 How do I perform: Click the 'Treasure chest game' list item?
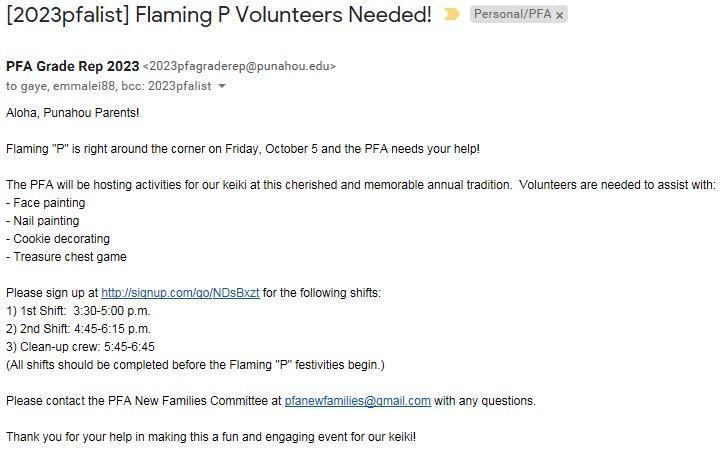[68, 257]
